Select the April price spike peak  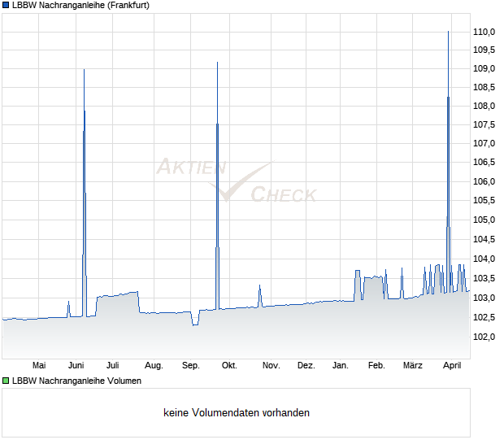pos(448,33)
